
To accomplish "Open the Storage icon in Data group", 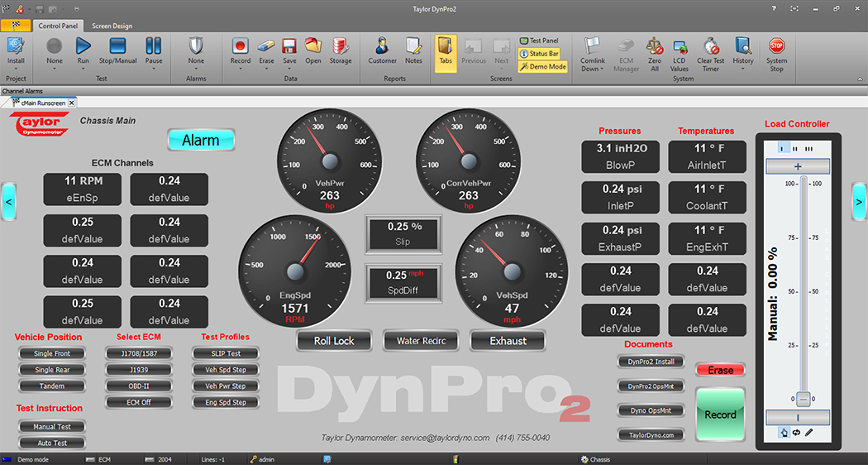I will (340, 47).
